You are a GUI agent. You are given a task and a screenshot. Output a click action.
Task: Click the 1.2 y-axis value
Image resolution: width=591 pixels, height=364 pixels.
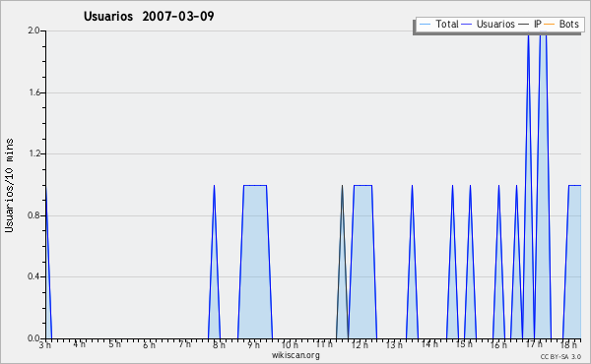[33, 153]
